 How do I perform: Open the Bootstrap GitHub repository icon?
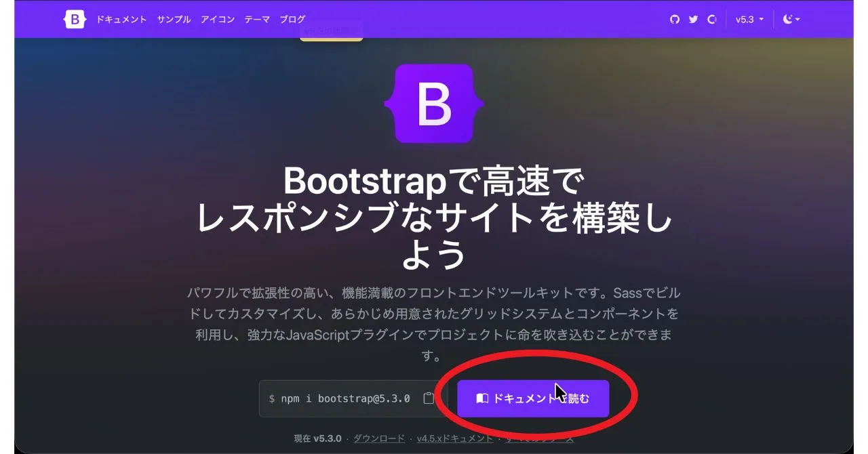pos(674,19)
